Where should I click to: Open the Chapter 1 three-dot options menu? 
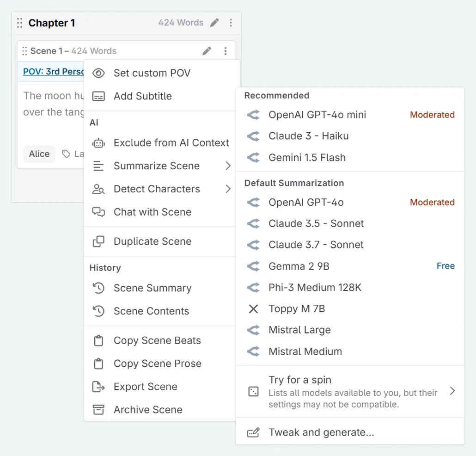tap(231, 23)
